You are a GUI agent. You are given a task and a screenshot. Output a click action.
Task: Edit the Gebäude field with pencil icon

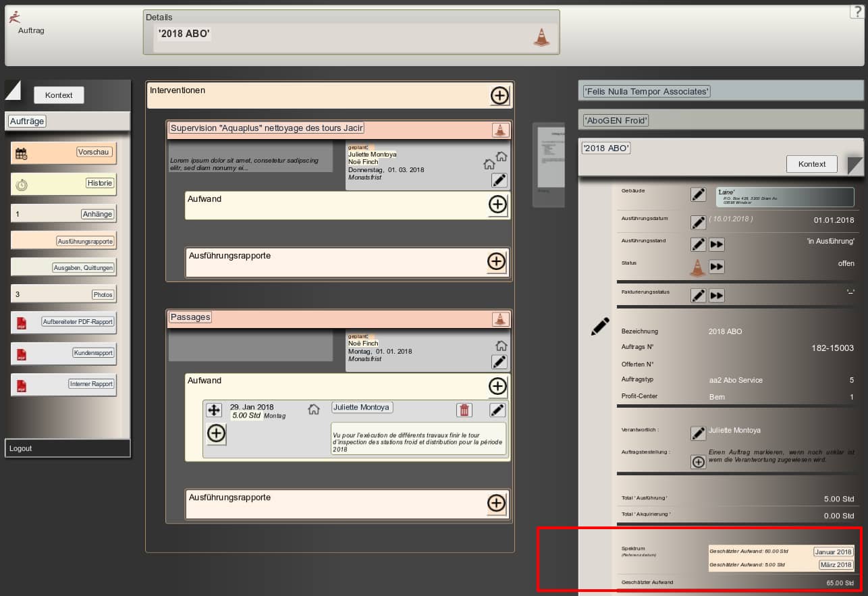click(699, 194)
